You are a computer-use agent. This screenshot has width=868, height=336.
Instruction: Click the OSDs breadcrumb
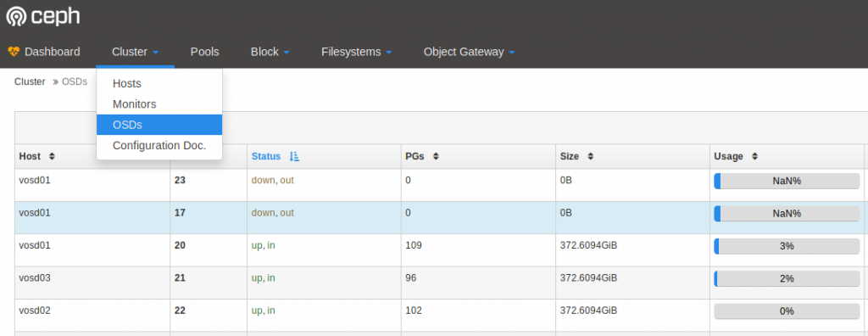[75, 81]
